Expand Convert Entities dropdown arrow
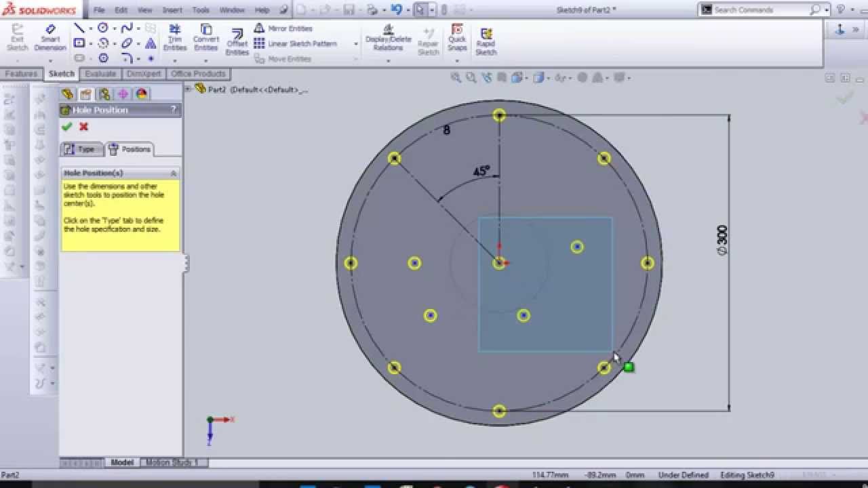868x488 pixels. point(206,60)
